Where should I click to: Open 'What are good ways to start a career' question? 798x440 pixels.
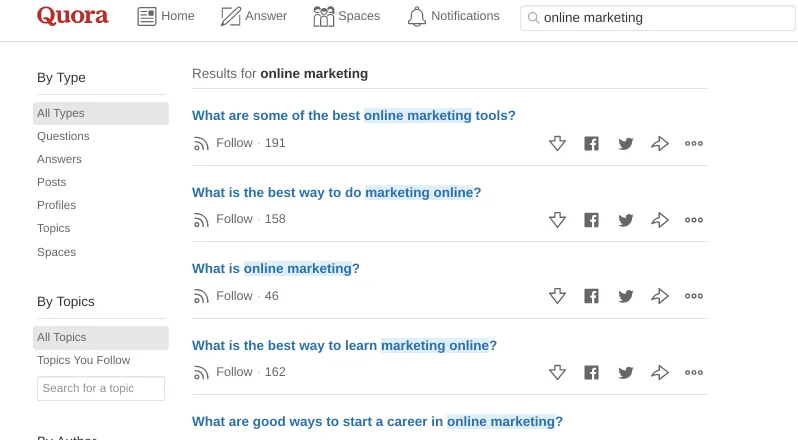(x=377, y=421)
